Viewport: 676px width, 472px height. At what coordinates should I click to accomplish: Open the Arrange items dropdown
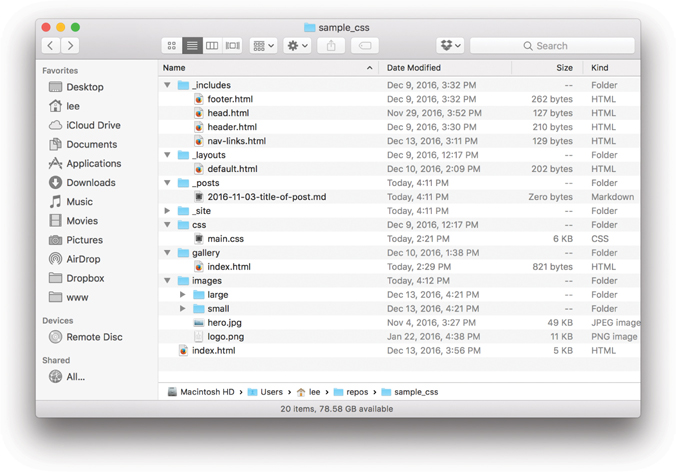coord(263,46)
